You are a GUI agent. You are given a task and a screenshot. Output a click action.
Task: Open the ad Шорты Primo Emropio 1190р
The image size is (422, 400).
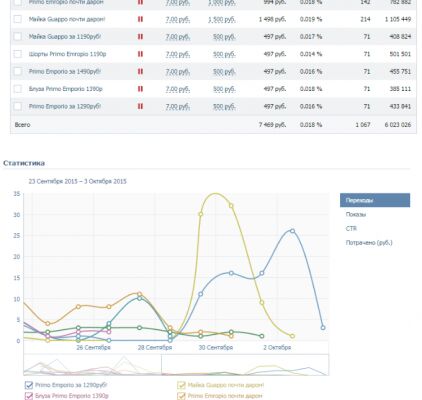[67, 54]
